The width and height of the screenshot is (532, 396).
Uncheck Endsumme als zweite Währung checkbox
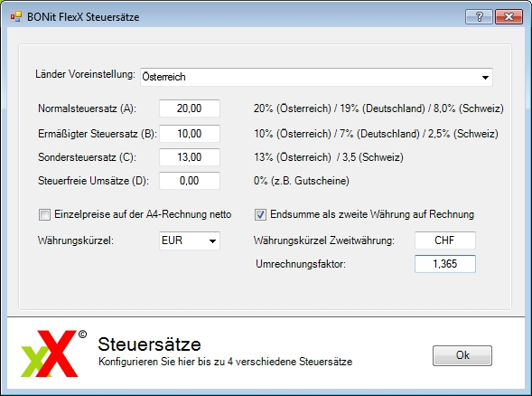(260, 214)
